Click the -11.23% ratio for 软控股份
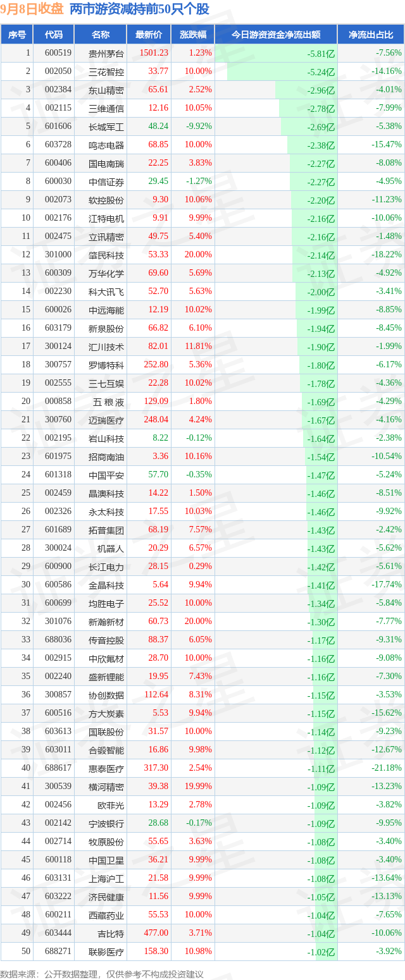Viewport: 405px width, 980px height. tap(387, 200)
